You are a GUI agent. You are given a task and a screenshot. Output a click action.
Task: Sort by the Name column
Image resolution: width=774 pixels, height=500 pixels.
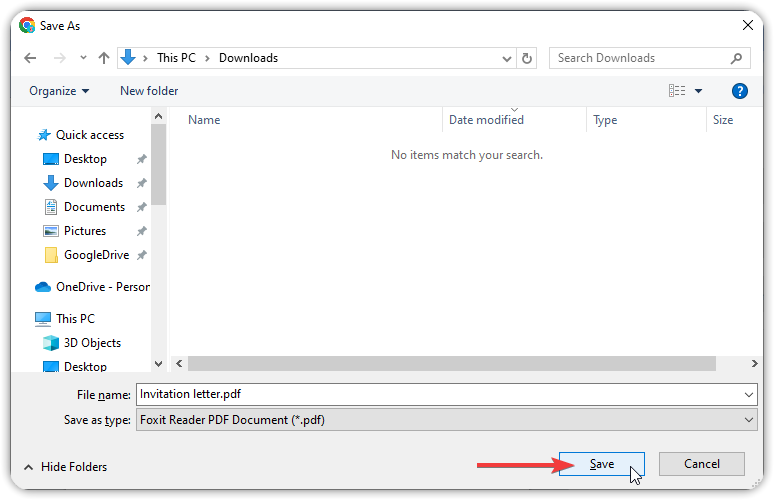[x=204, y=120]
